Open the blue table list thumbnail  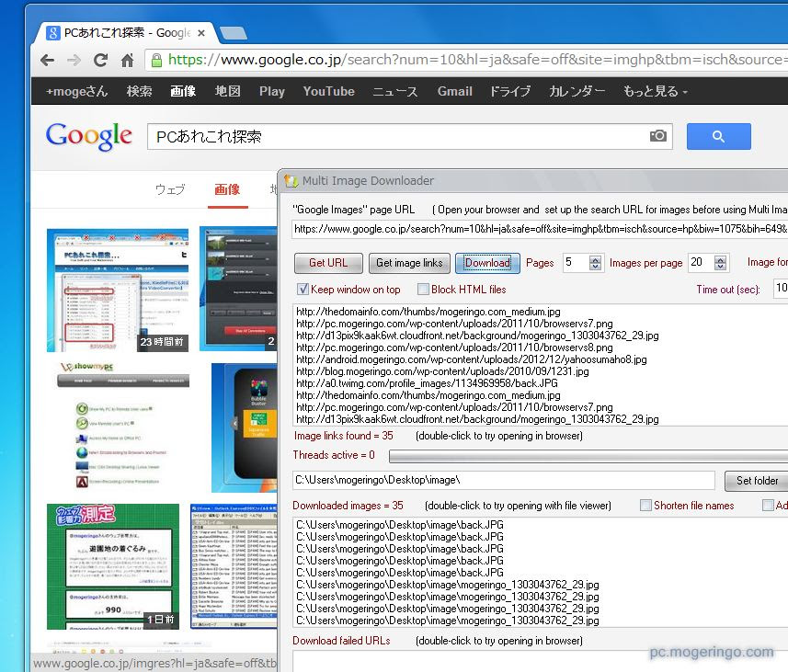click(x=234, y=566)
